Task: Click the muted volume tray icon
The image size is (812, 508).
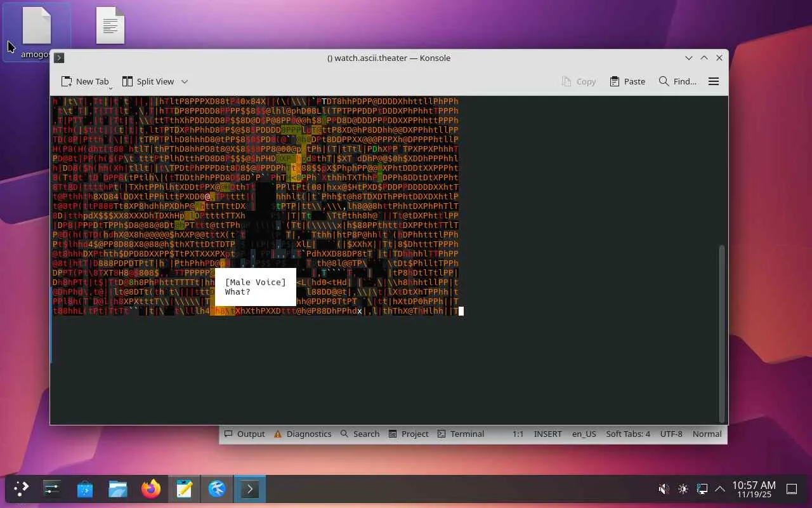Action: (x=664, y=489)
